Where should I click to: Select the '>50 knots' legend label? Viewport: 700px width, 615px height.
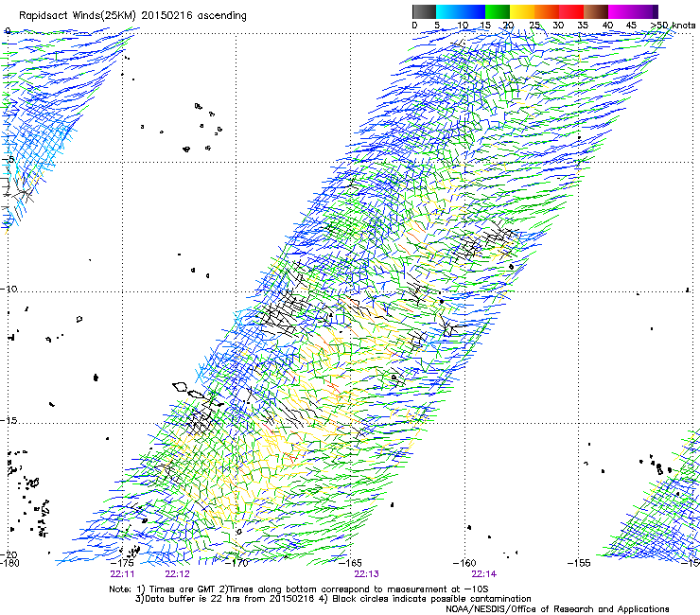(673, 26)
